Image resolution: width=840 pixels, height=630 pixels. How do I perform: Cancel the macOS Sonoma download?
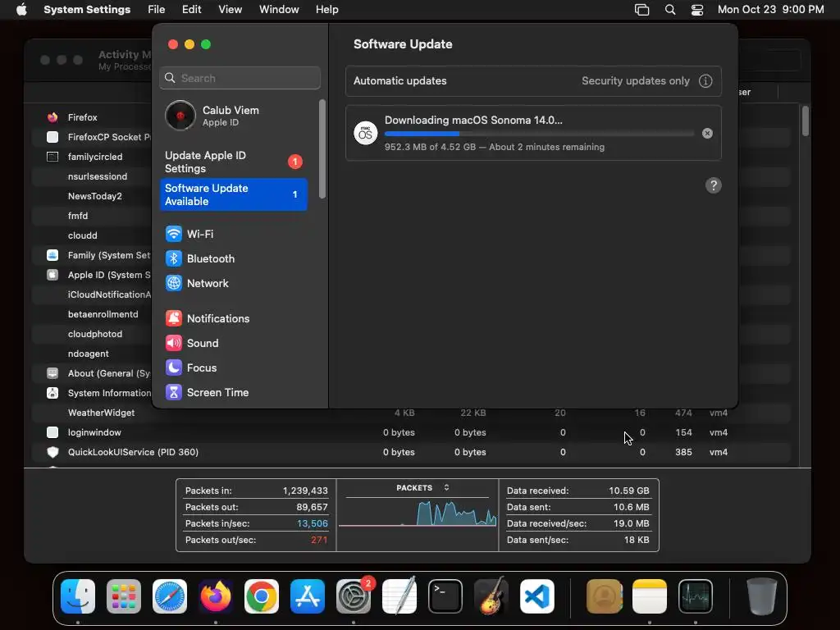707,134
